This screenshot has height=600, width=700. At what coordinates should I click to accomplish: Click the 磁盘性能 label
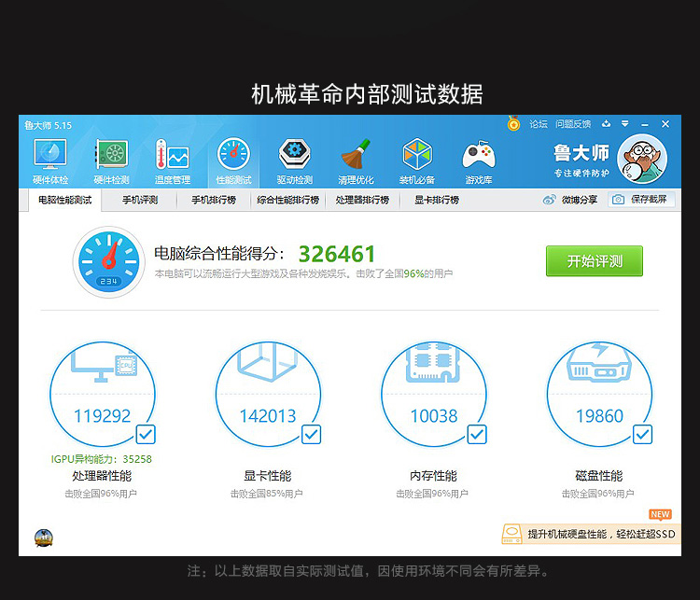click(598, 476)
